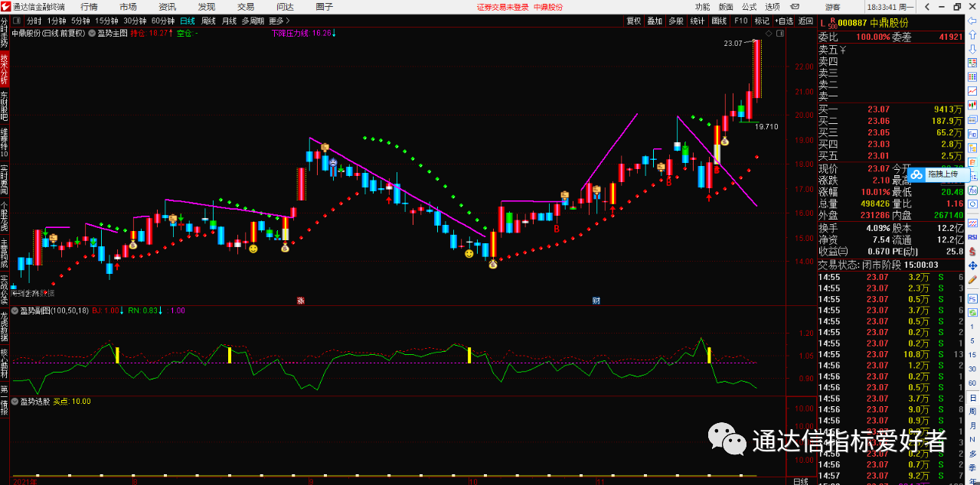Viewport: 980px width, 485px height.
Task: Click the 拖拽上传 cloud upload button
Action: pos(939,174)
